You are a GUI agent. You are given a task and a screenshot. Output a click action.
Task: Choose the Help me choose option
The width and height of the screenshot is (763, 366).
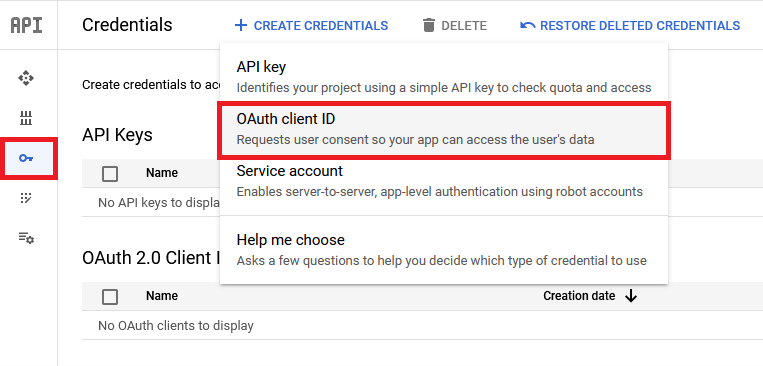pyautogui.click(x=444, y=250)
